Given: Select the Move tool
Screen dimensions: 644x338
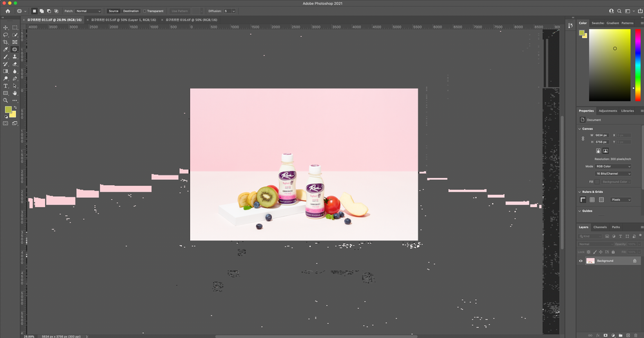Looking at the screenshot, I should point(5,28).
